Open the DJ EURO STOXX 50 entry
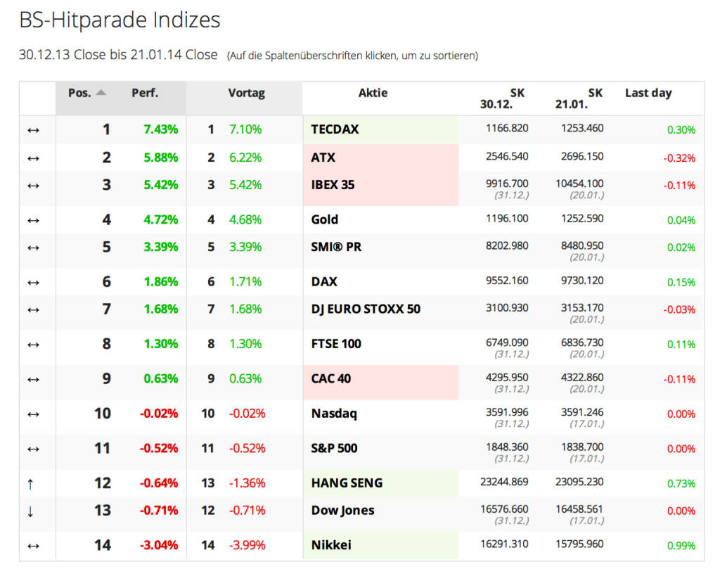Viewport: 720px width, 588px height. click(x=366, y=309)
